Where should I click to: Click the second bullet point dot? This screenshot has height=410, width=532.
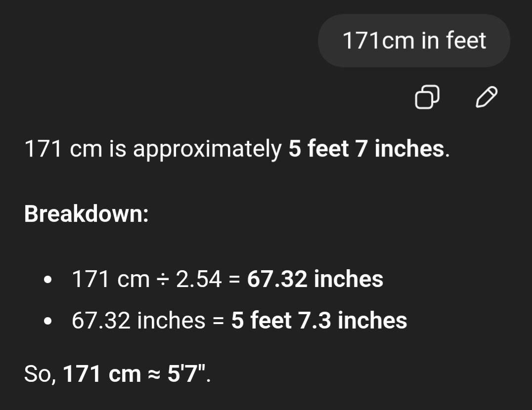point(47,321)
